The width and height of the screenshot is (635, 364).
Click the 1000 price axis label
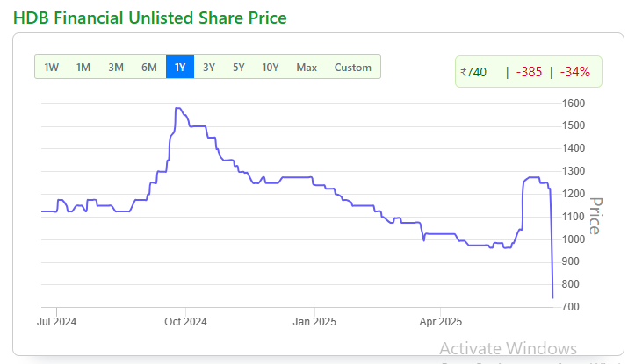pyautogui.click(x=574, y=239)
